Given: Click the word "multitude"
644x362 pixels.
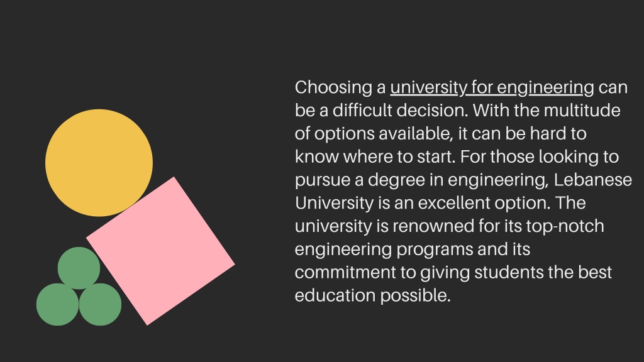Looking at the screenshot, I should tap(582, 111).
